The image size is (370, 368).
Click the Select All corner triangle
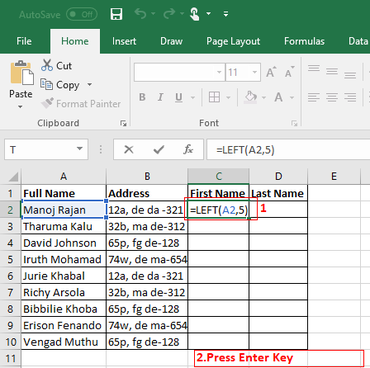13,177
